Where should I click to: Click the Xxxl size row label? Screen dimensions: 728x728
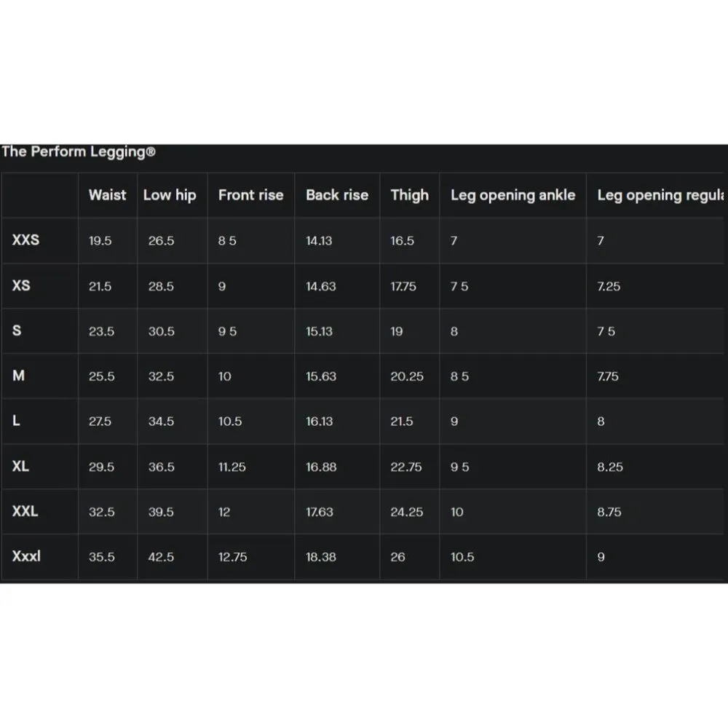click(x=26, y=556)
